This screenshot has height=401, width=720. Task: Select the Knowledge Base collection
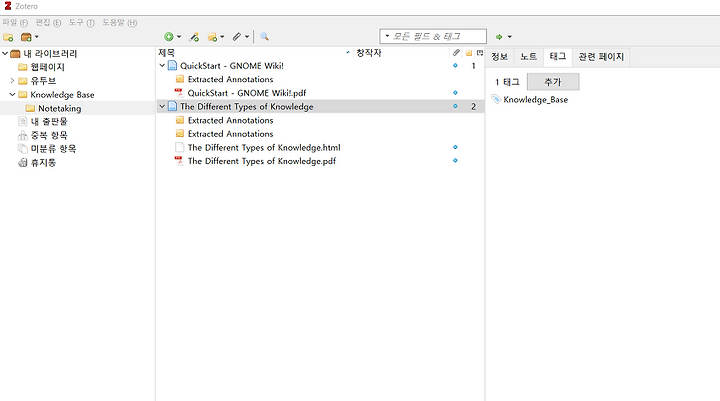tap(62, 95)
